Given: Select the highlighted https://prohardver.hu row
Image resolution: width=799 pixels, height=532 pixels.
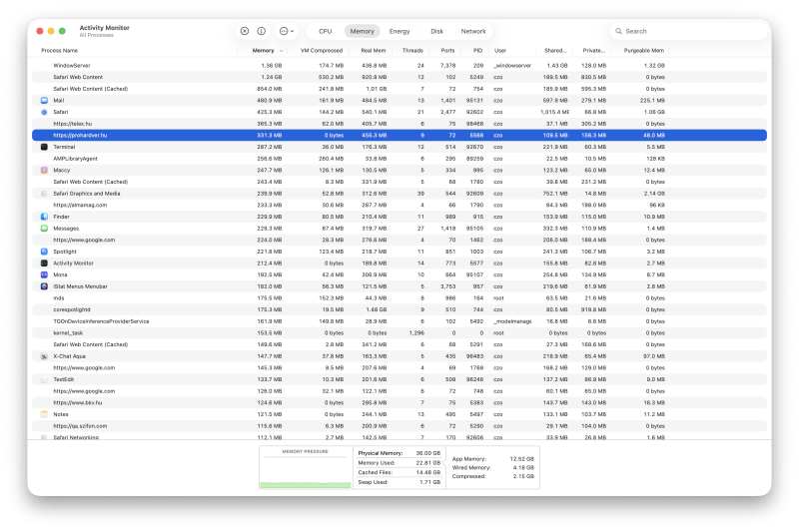Looking at the screenshot, I should [x=399, y=135].
